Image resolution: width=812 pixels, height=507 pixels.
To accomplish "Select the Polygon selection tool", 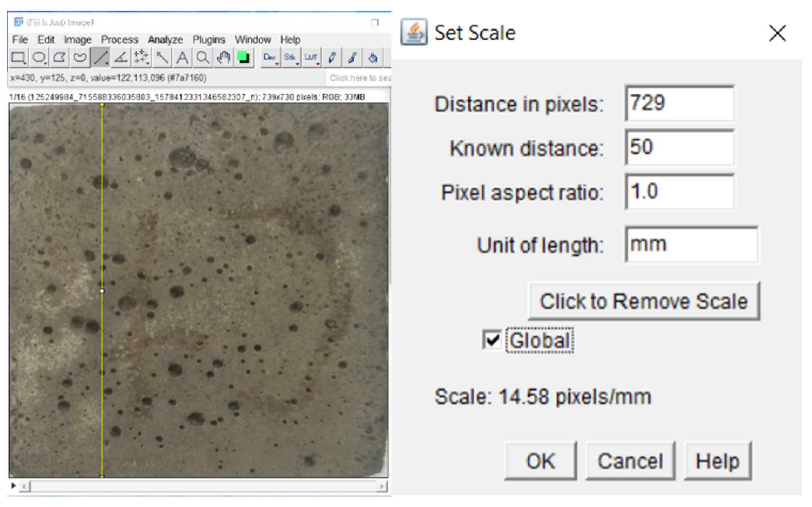I will click(x=59, y=58).
